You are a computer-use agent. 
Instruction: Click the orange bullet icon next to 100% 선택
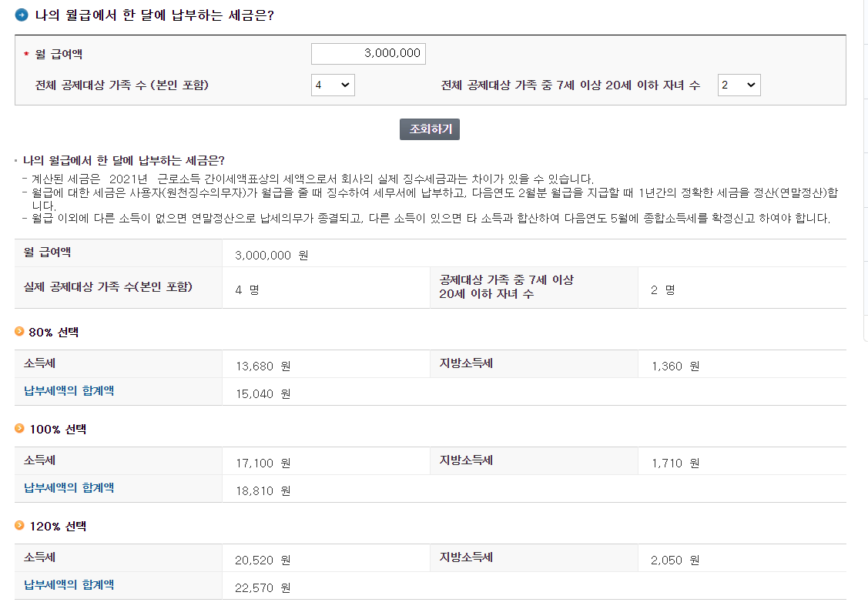coord(18,428)
